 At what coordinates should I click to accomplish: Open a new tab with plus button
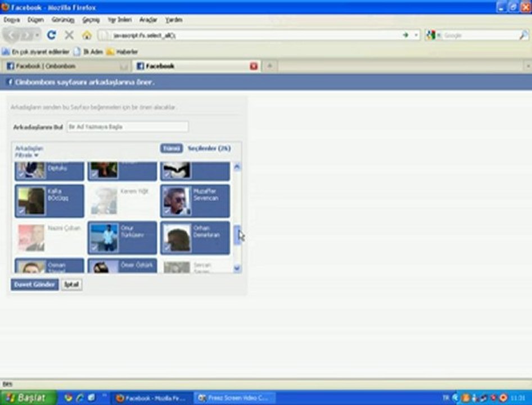click(270, 65)
